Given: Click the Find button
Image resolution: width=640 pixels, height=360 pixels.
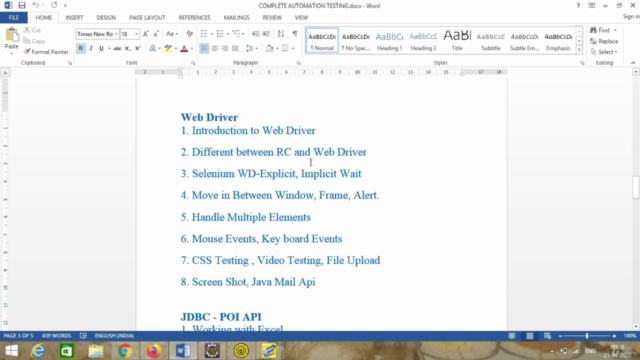Looking at the screenshot, I should click(x=600, y=30).
